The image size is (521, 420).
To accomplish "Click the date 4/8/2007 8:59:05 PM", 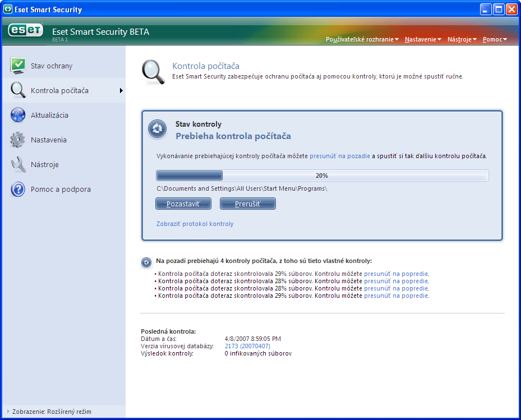I will (x=252, y=339).
